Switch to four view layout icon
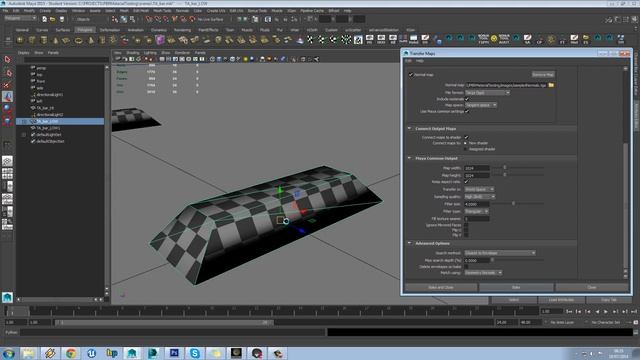 click(x=7, y=173)
